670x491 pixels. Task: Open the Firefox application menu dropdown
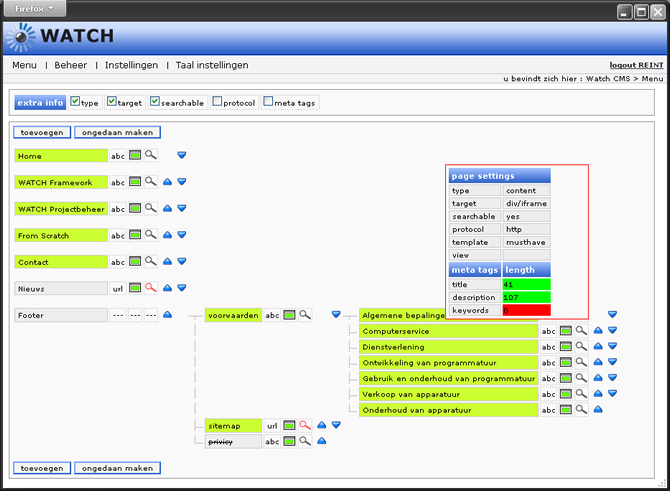[x=35, y=9]
